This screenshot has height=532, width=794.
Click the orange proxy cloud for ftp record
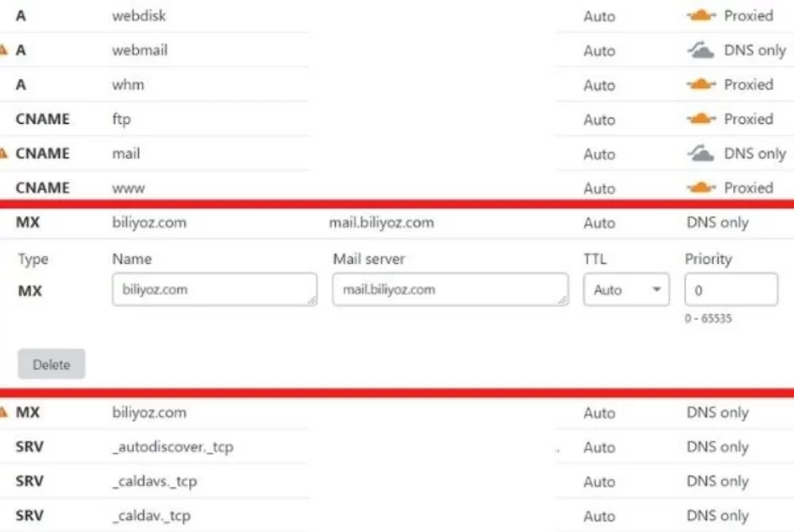(701, 119)
